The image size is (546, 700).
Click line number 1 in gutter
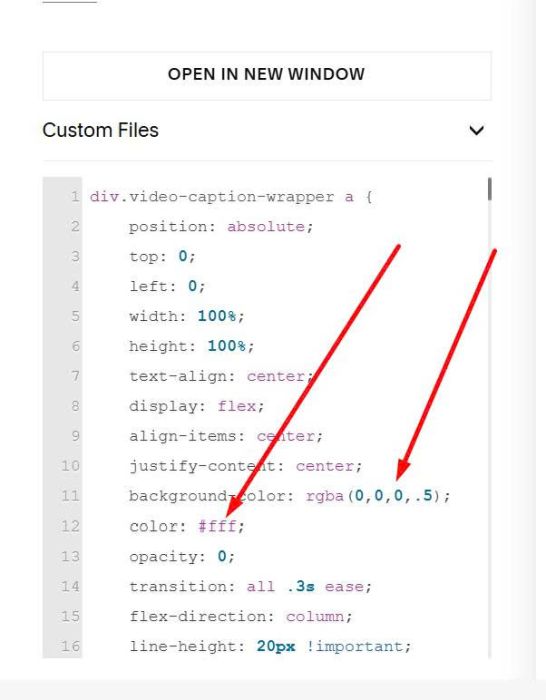(75, 196)
